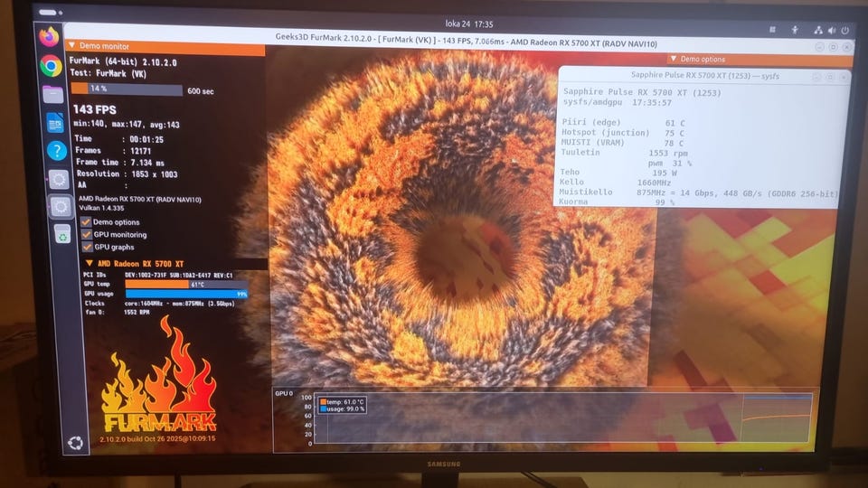Minimize the Sapphire Pulse sysfs window
The image size is (868, 488).
click(816, 77)
